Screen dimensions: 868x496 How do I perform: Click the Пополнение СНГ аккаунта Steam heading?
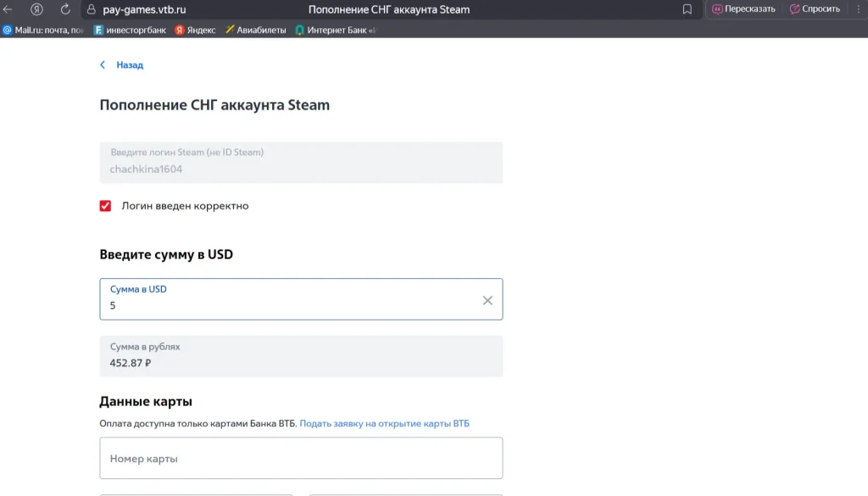point(214,104)
